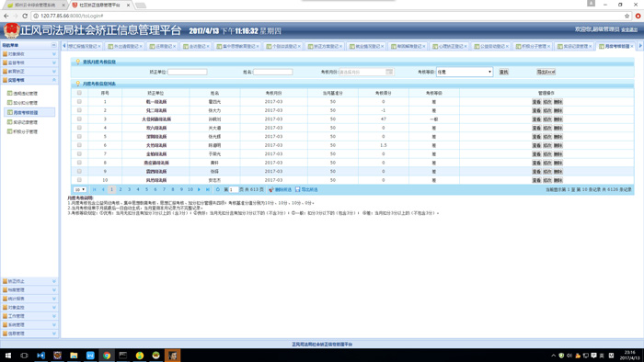Image resolution: width=644 pixels, height=362 pixels.
Task: Go to the previous results page
Action: (103, 189)
